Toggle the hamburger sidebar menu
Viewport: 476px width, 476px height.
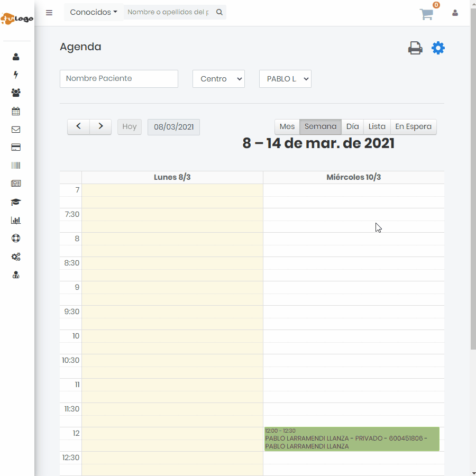pyautogui.click(x=49, y=13)
